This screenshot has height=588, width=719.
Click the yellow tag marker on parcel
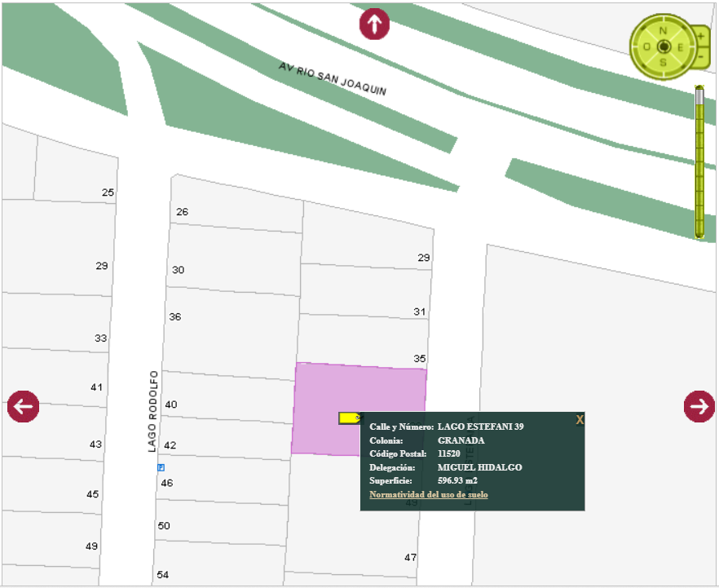click(349, 418)
